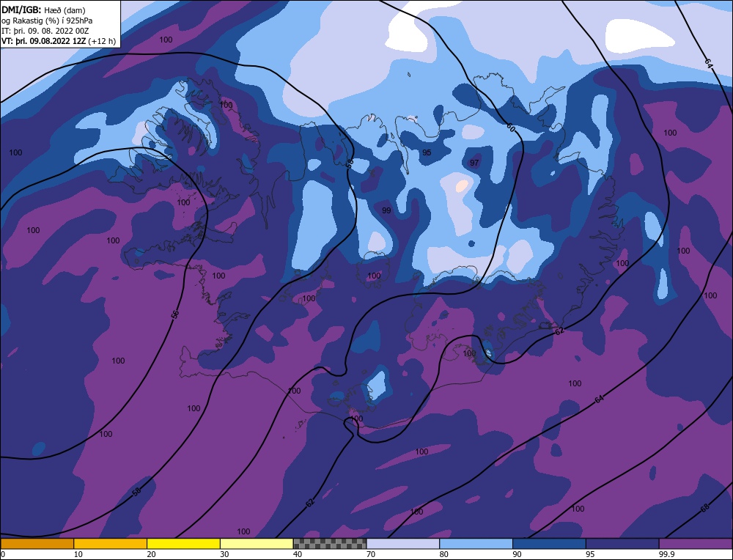The width and height of the screenshot is (733, 560).
Task: Click the "60" contour label
Action: pyautogui.click(x=510, y=127)
